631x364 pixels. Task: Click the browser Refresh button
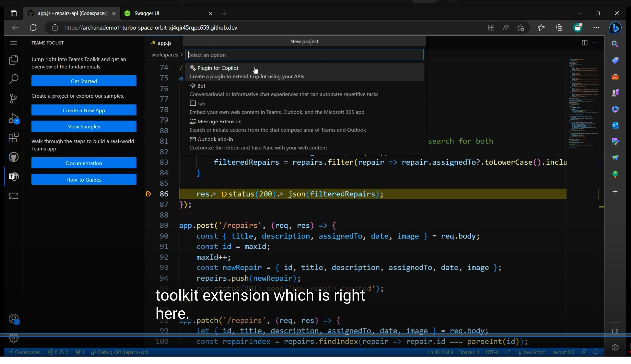coord(33,28)
